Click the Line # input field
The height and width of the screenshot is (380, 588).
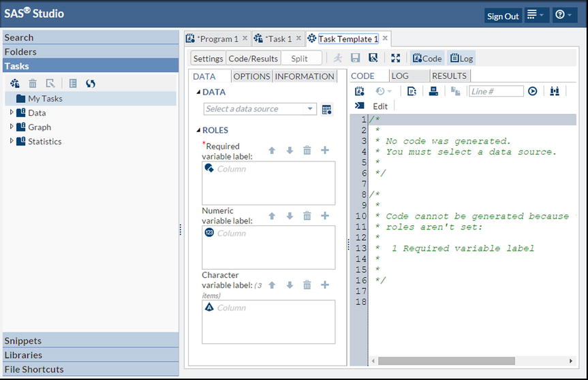[496, 91]
